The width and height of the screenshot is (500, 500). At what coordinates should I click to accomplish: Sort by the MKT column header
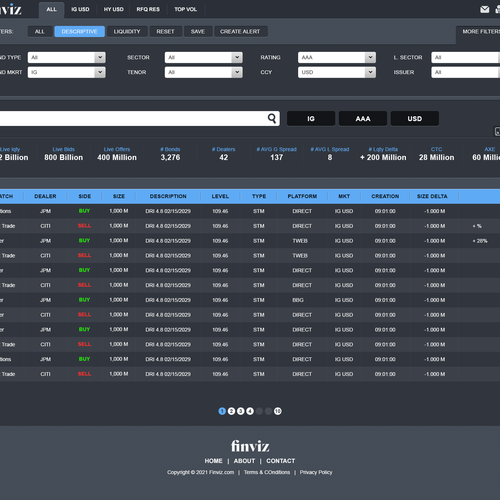click(x=344, y=196)
